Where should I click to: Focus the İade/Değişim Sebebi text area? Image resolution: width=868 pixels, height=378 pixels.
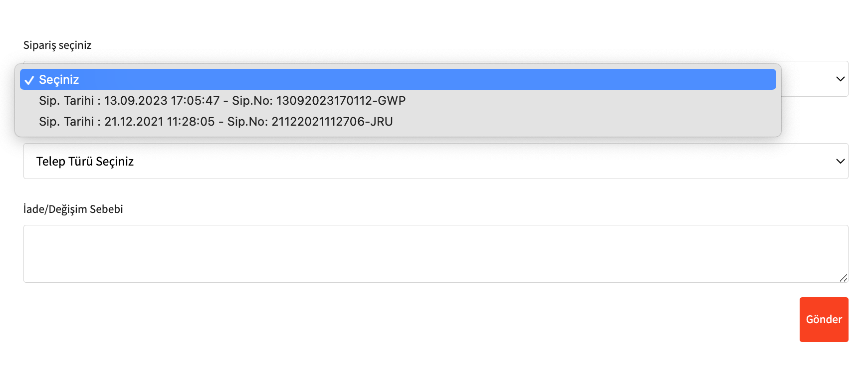(x=435, y=253)
